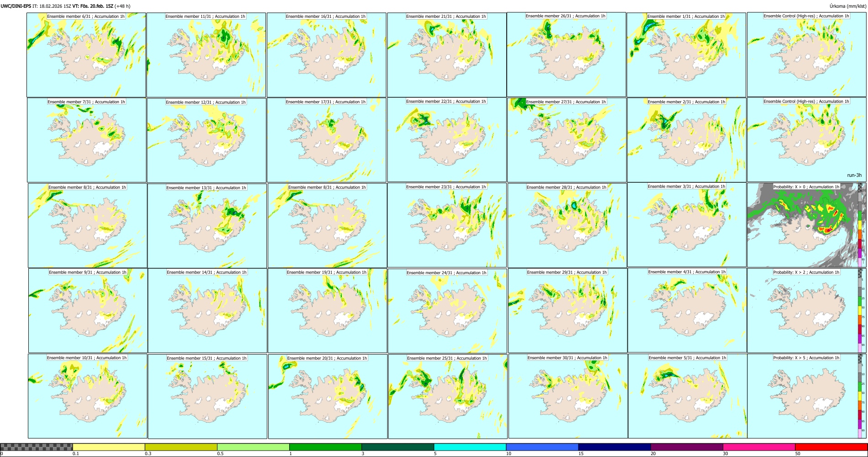
Task: Pick the red above-50 legend swatch
Action: pyautogui.click(x=831, y=447)
